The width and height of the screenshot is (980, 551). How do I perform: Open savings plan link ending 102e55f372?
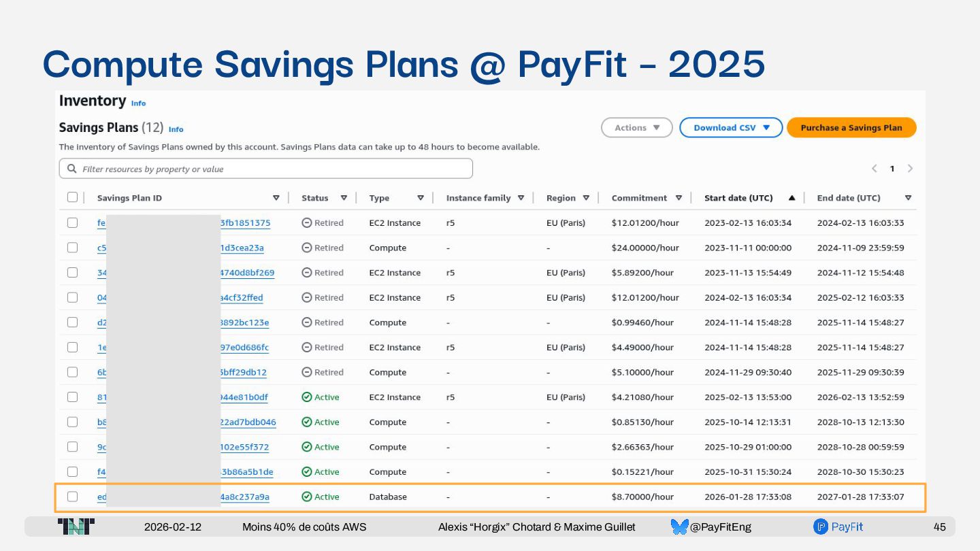tap(244, 448)
